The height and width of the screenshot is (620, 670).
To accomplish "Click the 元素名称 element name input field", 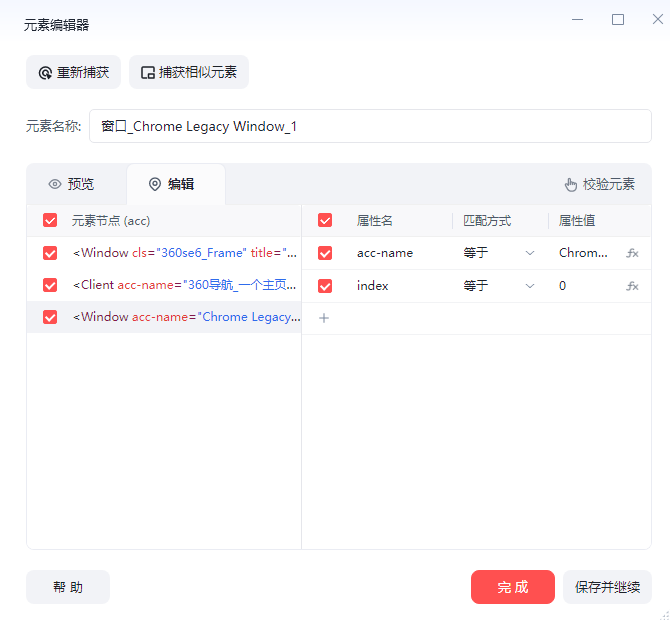I will point(370,127).
